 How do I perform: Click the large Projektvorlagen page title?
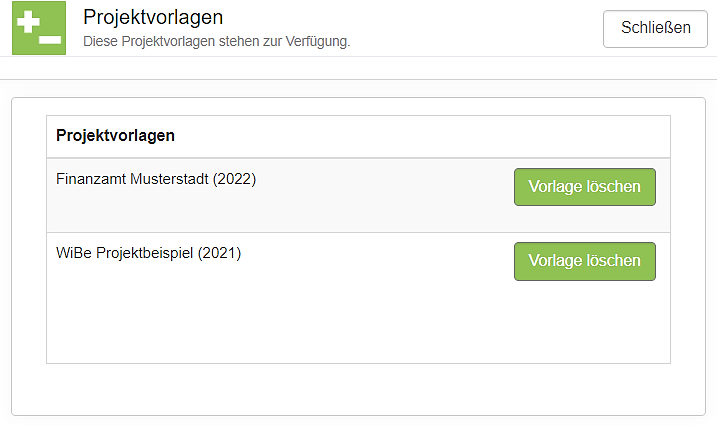tap(153, 18)
